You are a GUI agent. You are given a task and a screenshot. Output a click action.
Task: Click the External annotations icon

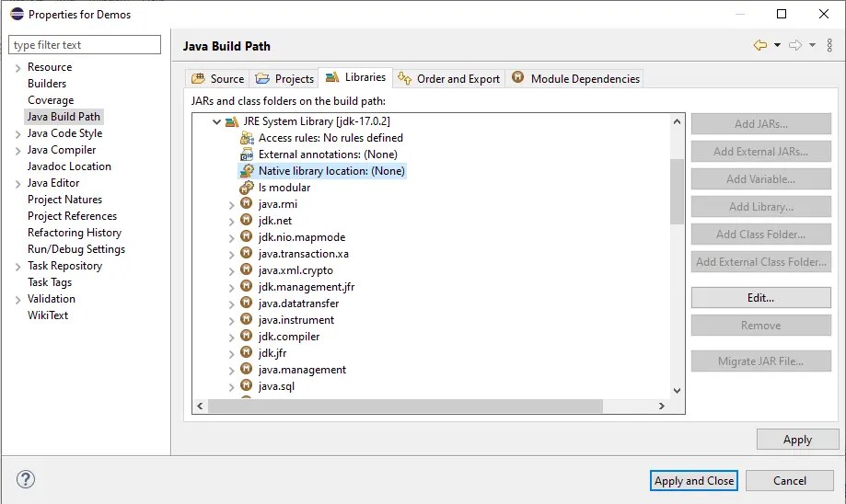pos(247,155)
